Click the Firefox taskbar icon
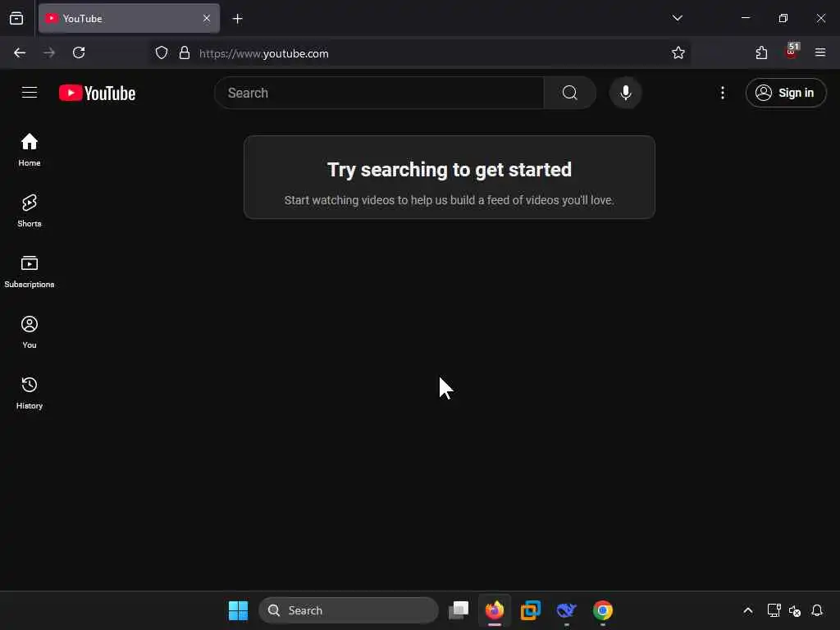The width and height of the screenshot is (840, 630). (495, 610)
